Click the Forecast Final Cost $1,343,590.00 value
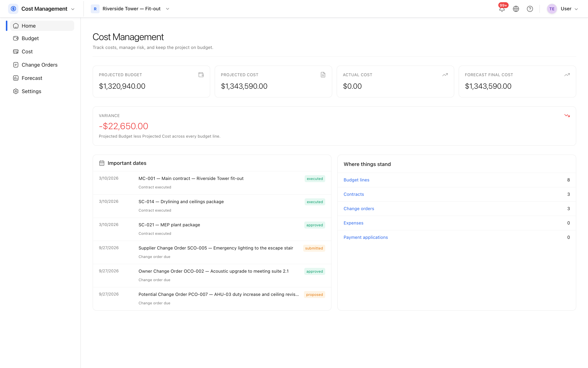Viewport: 588px width, 368px height. (488, 86)
